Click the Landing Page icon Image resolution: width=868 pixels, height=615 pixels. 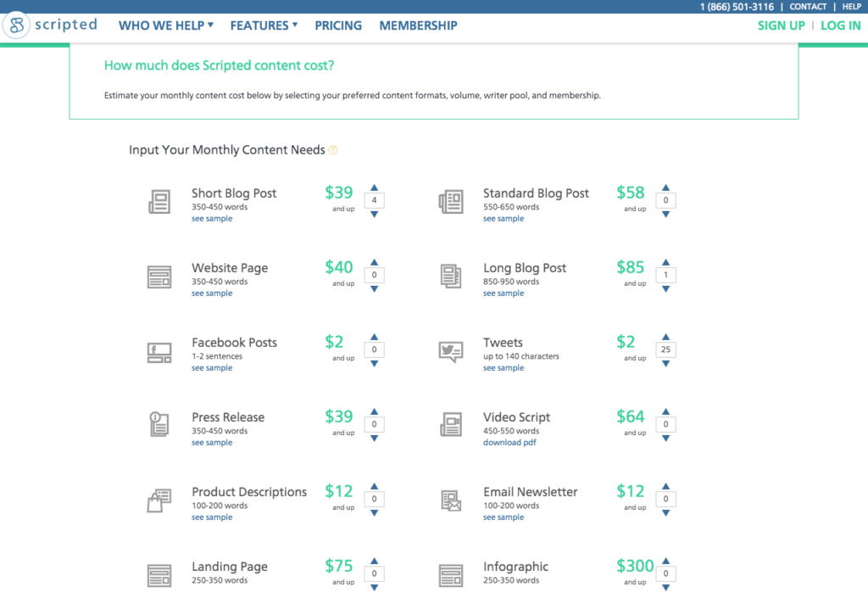point(159,575)
